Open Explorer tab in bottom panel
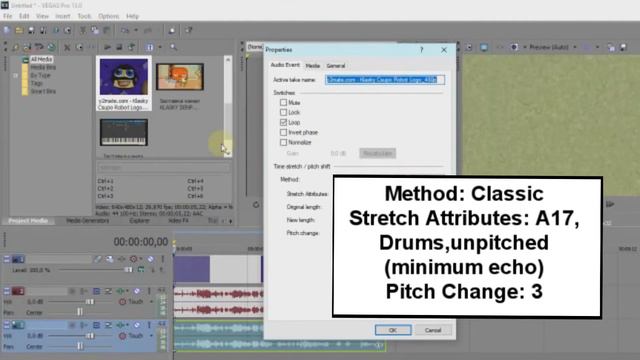The width and height of the screenshot is (640, 360). [139, 220]
